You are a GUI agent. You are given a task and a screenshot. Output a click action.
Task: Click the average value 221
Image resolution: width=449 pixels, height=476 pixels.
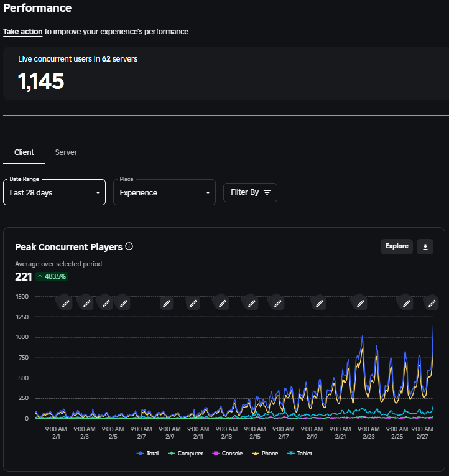tap(24, 276)
